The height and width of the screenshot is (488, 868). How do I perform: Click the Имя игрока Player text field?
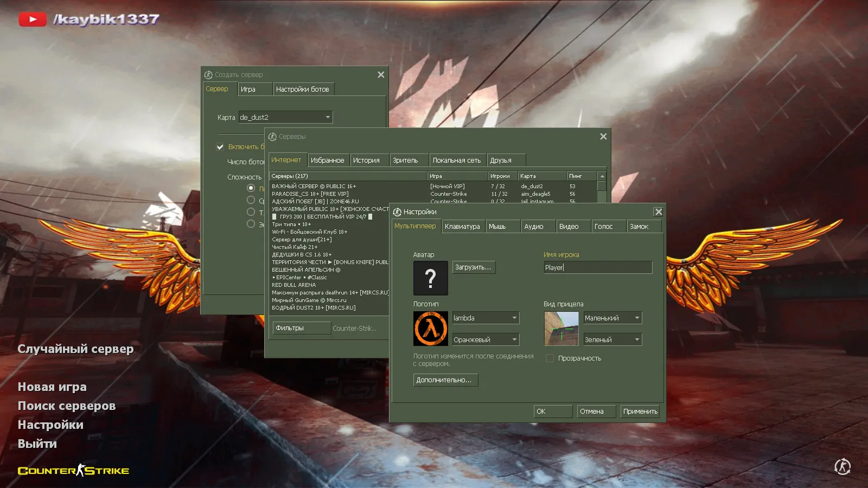(597, 267)
